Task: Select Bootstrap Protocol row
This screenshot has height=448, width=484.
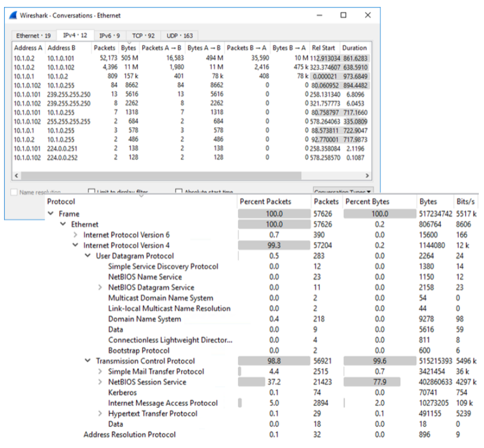Action: [x=262, y=351]
